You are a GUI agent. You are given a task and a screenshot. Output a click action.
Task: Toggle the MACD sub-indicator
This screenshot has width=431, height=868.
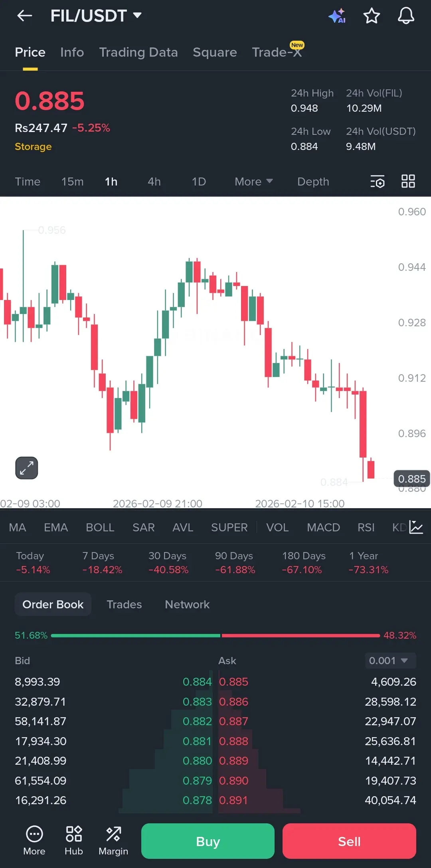pyautogui.click(x=323, y=527)
